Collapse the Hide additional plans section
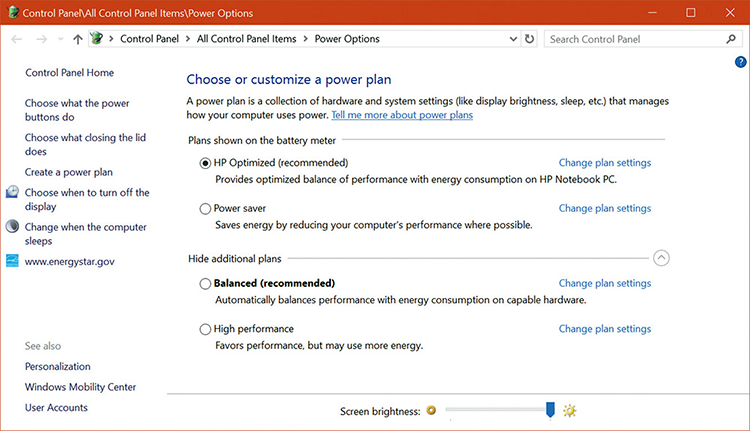This screenshot has height=431, width=750. [661, 258]
